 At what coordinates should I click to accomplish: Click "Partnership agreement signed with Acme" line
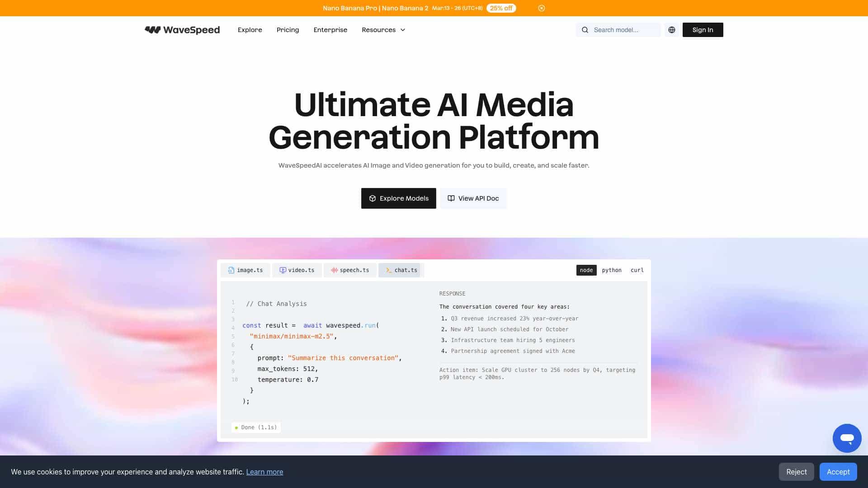point(513,351)
